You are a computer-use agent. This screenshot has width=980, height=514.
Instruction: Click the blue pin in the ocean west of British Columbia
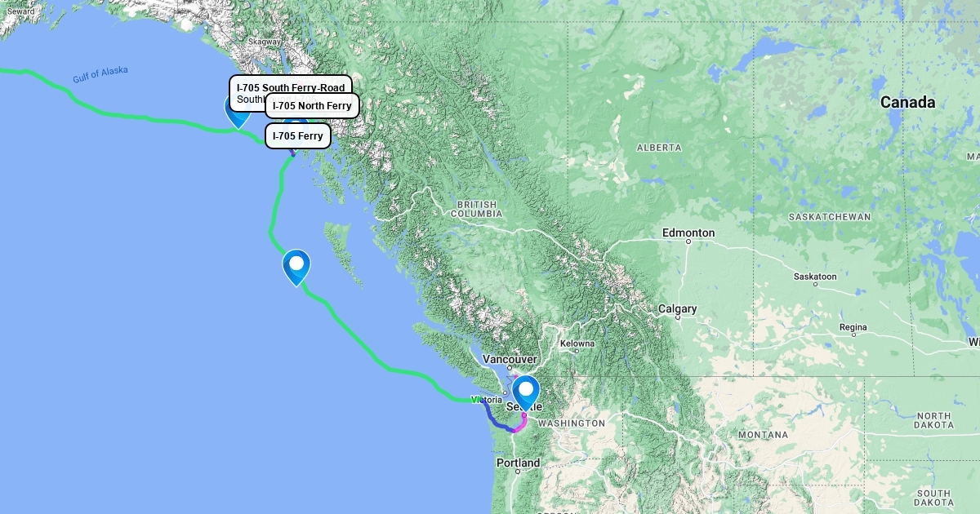(296, 266)
